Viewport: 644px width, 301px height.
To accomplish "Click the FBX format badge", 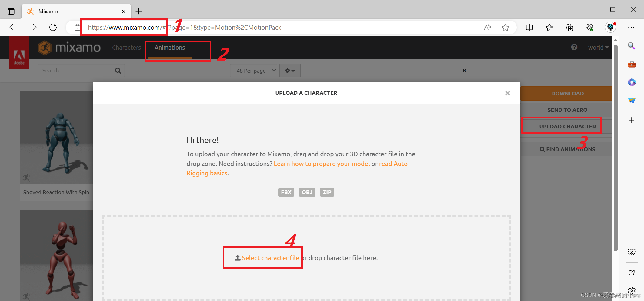I will click(286, 192).
